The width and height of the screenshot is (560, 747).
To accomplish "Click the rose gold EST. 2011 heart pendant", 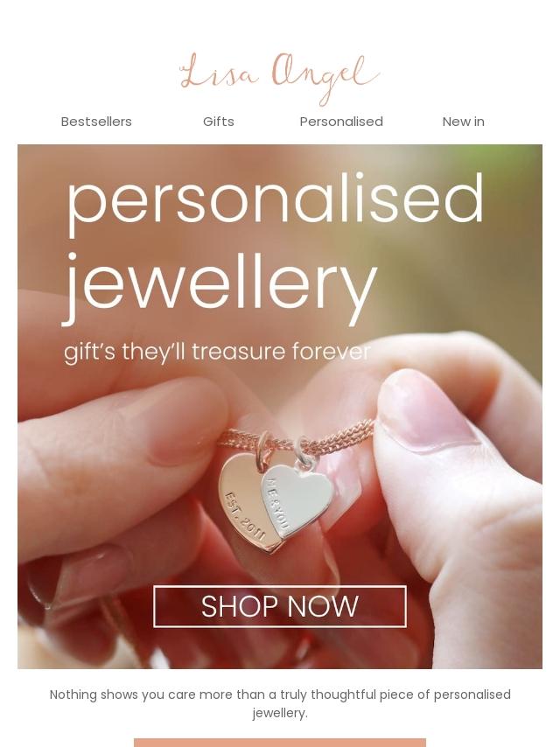I will pyautogui.click(x=246, y=505).
